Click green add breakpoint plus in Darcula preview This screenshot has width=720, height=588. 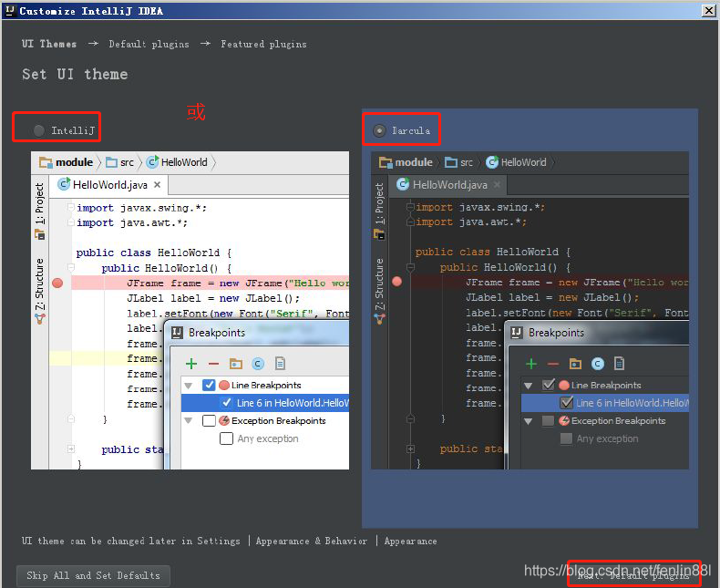[531, 364]
